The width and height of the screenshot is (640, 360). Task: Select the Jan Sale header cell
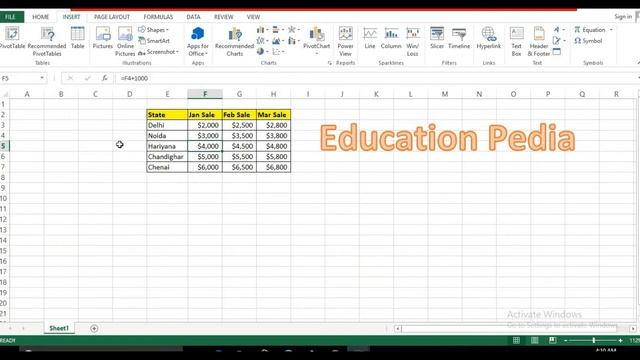click(205, 115)
